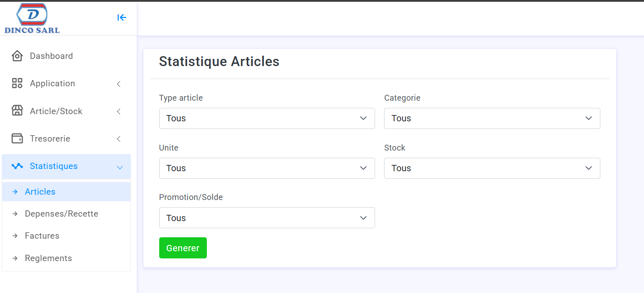
Task: Select Depenses/Recette in the sidebar
Action: pyautogui.click(x=62, y=213)
